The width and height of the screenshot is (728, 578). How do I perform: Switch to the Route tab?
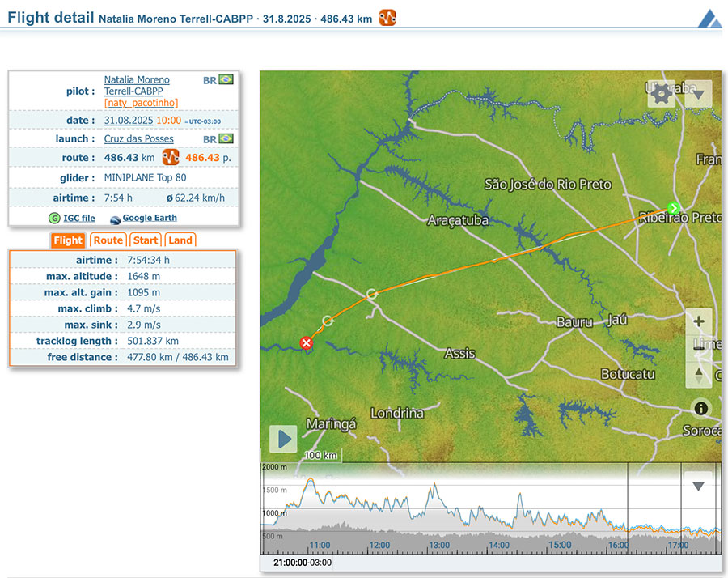point(108,240)
